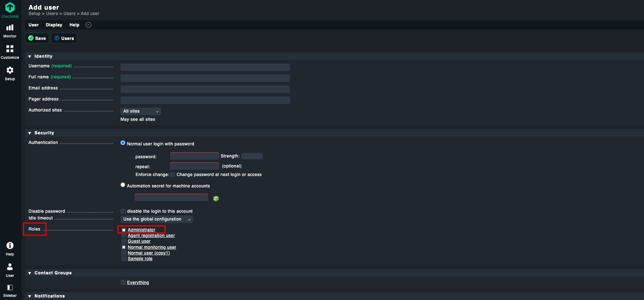The image size is (644, 300).
Task: Collapse the Notifications section
Action: (x=30, y=296)
